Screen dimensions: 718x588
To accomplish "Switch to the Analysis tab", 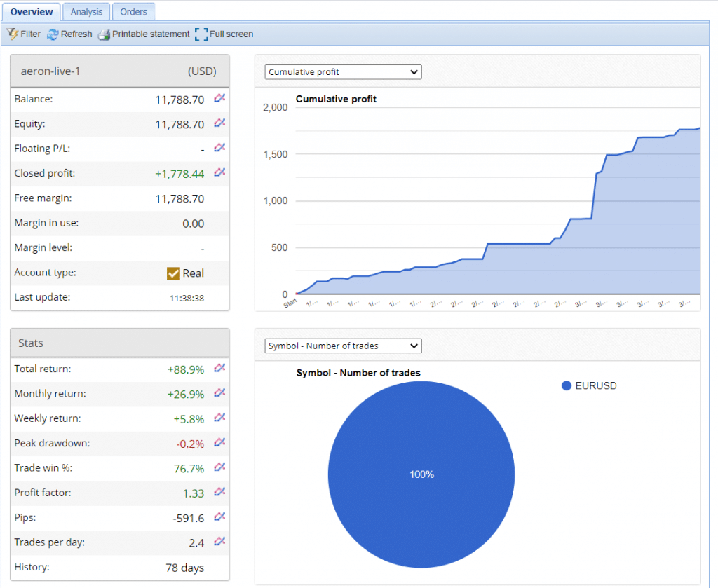I will coord(86,12).
